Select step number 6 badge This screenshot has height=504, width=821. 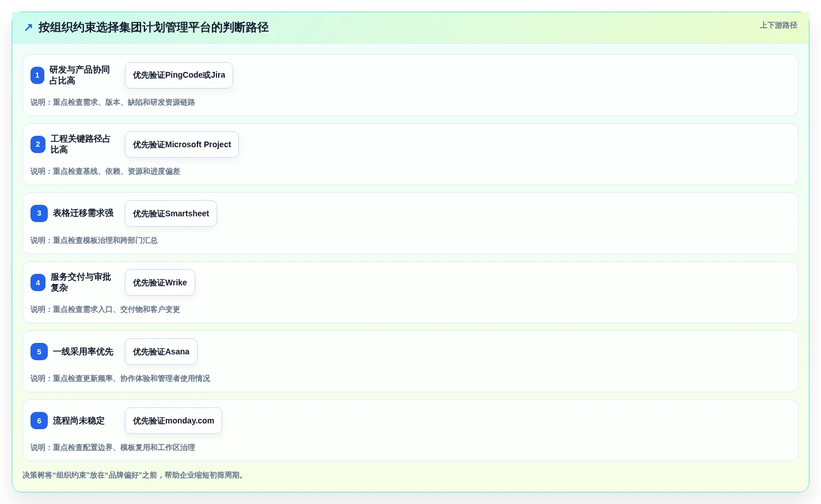point(39,421)
